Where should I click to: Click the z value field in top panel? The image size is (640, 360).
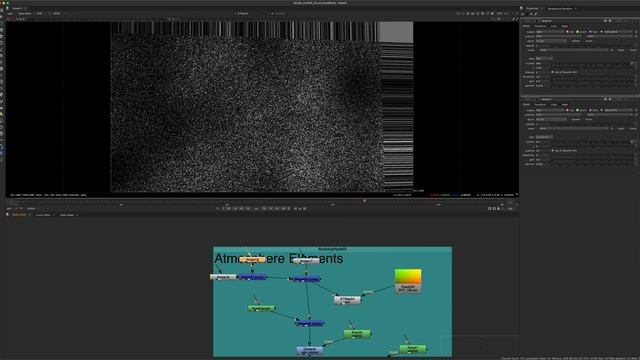click(543, 68)
